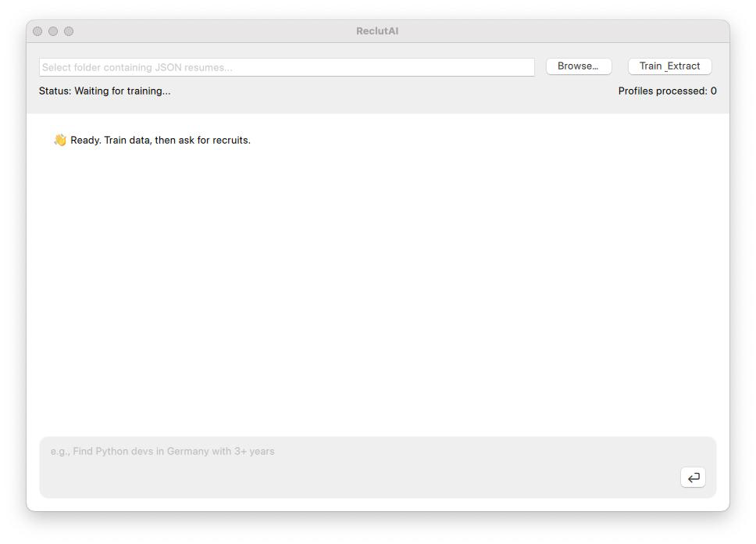This screenshot has width=756, height=544.
Task: Click the 'Select folder containing JSON resumes' placeholder
Action: [137, 67]
